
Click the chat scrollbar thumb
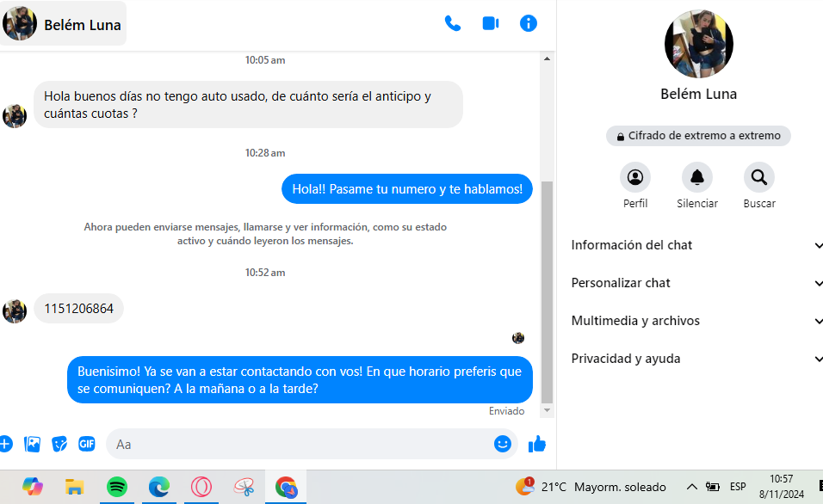(547, 292)
